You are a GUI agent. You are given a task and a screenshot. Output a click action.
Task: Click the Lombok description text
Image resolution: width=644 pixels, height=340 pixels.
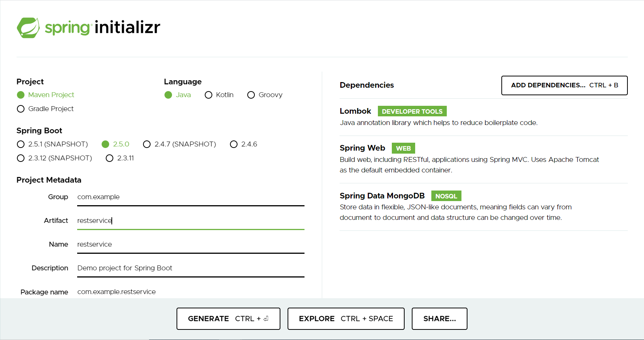tap(438, 123)
